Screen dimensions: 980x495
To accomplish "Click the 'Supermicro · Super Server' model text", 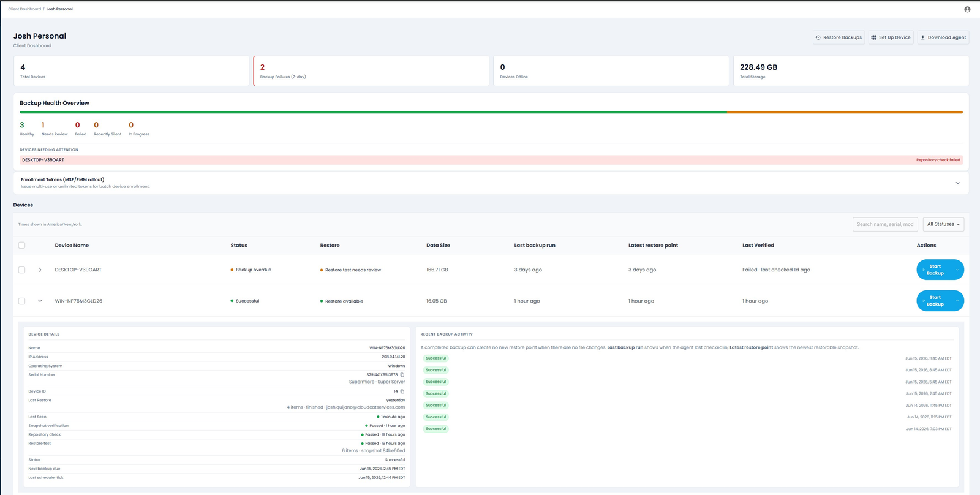I will click(377, 382).
